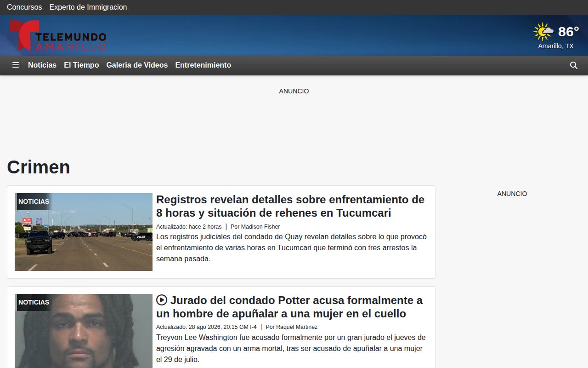Click NOTICIAS tag on Potter county article image
The width and height of the screenshot is (588, 368).
(34, 302)
